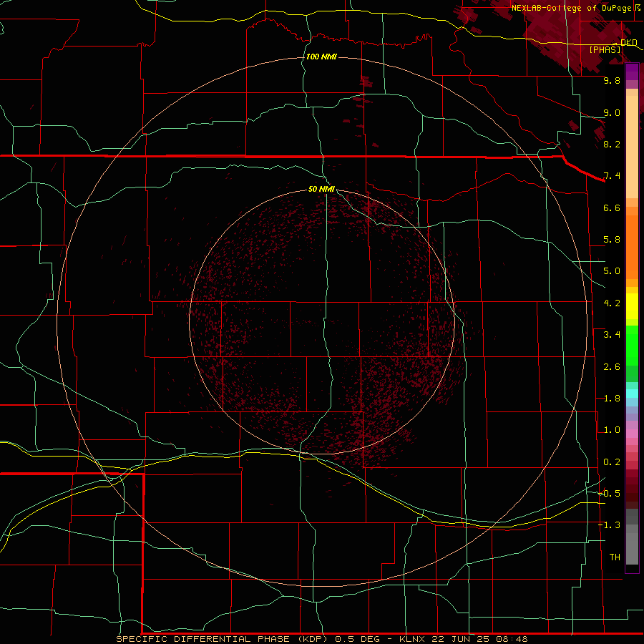
Task: Click the 2.6 value on the color scale
Action: [612, 367]
